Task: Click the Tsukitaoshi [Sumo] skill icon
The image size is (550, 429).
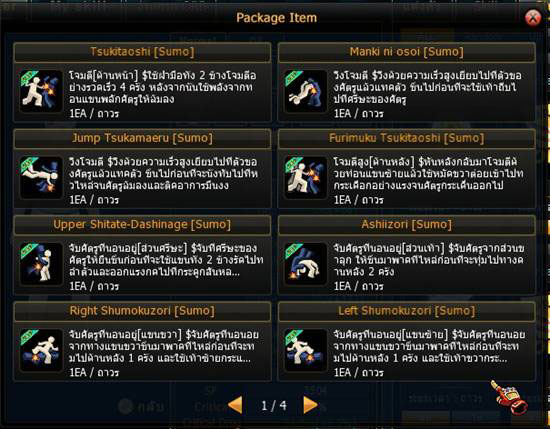Action: pyautogui.click(x=41, y=91)
